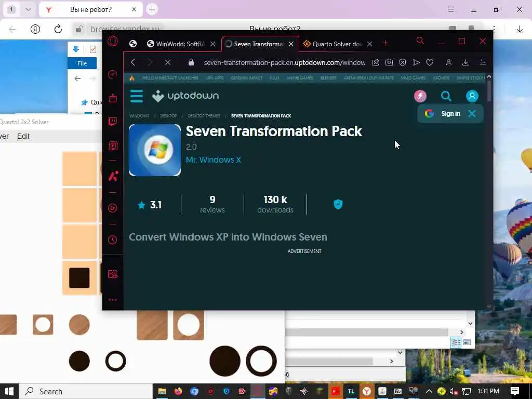532x399 pixels.
Task: Click the DESKTOP breadcrumb link
Action: tap(169, 116)
